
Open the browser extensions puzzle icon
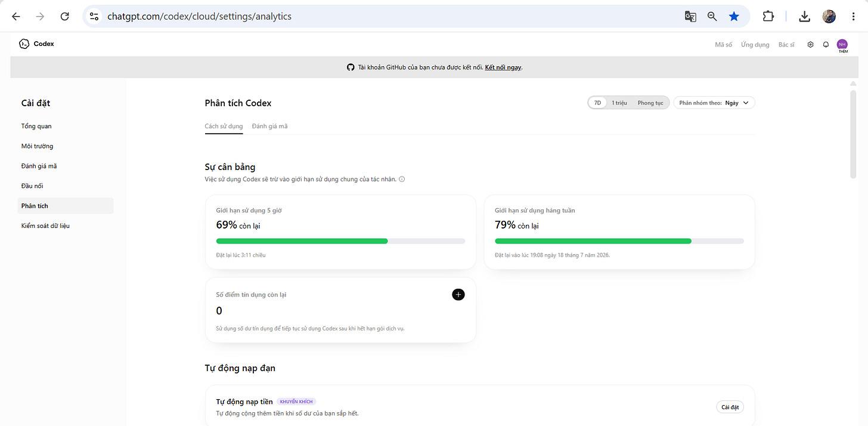coord(768,17)
